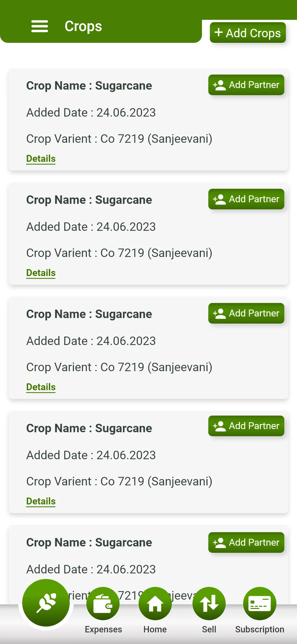Open Details of second Sugarcane card
297x644 pixels.
tap(41, 273)
